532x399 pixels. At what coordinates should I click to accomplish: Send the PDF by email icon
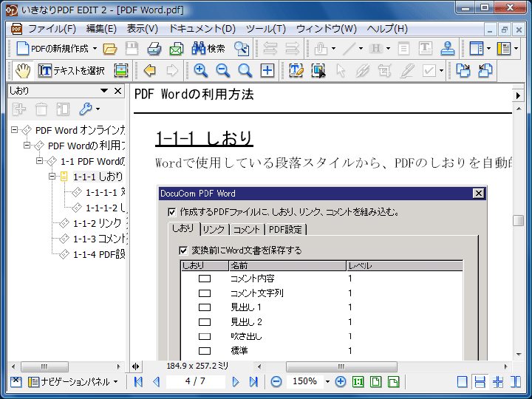177,49
